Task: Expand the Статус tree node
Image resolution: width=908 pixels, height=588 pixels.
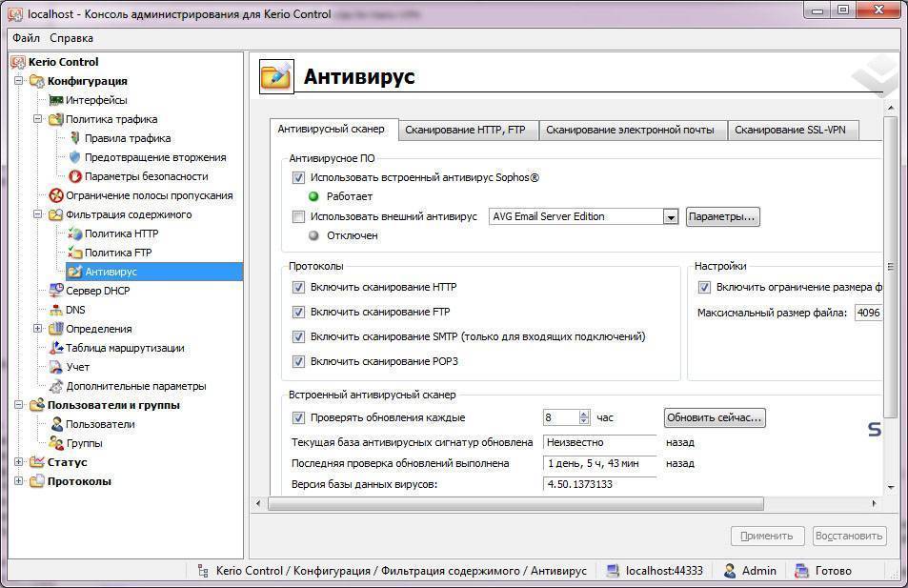Action: coord(19,462)
